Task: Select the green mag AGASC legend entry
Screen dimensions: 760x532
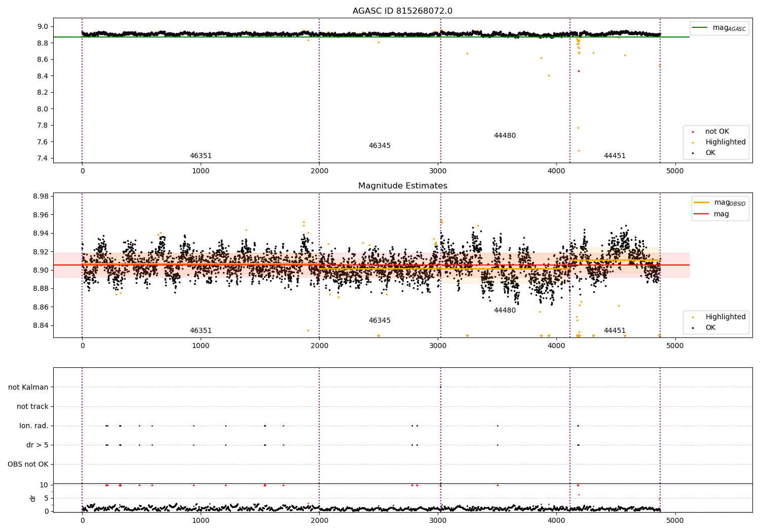Action: click(x=719, y=28)
